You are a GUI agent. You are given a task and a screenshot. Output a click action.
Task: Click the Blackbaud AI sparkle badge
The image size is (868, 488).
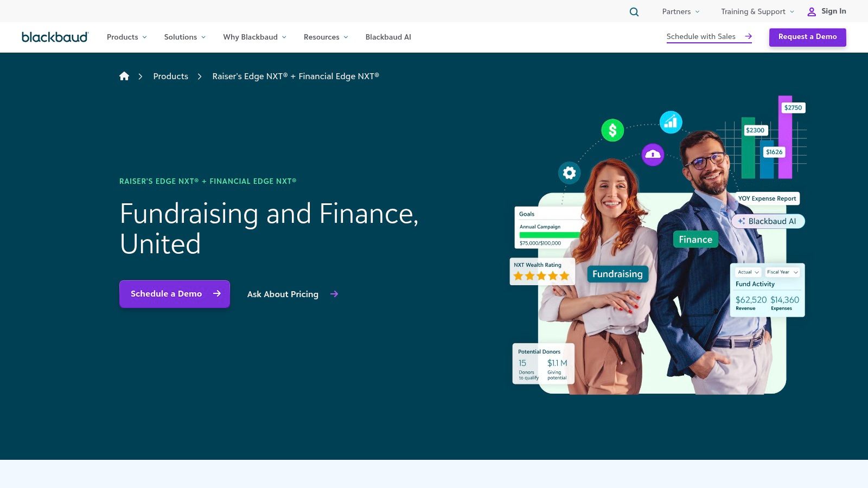point(768,221)
